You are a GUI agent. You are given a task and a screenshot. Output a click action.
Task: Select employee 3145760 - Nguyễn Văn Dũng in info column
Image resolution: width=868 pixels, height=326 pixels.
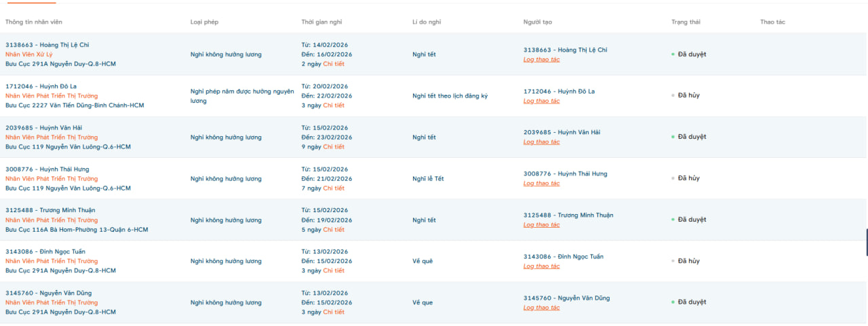click(48, 293)
